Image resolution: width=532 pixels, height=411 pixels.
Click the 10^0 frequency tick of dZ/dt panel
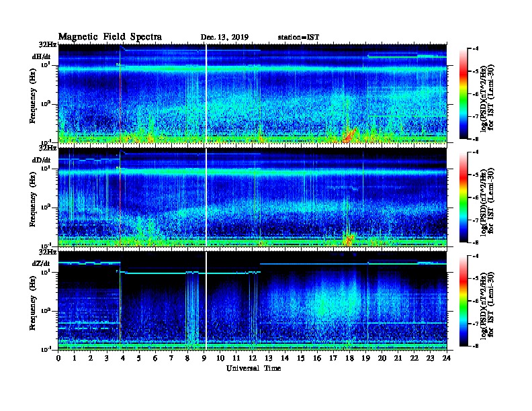[x=46, y=311]
